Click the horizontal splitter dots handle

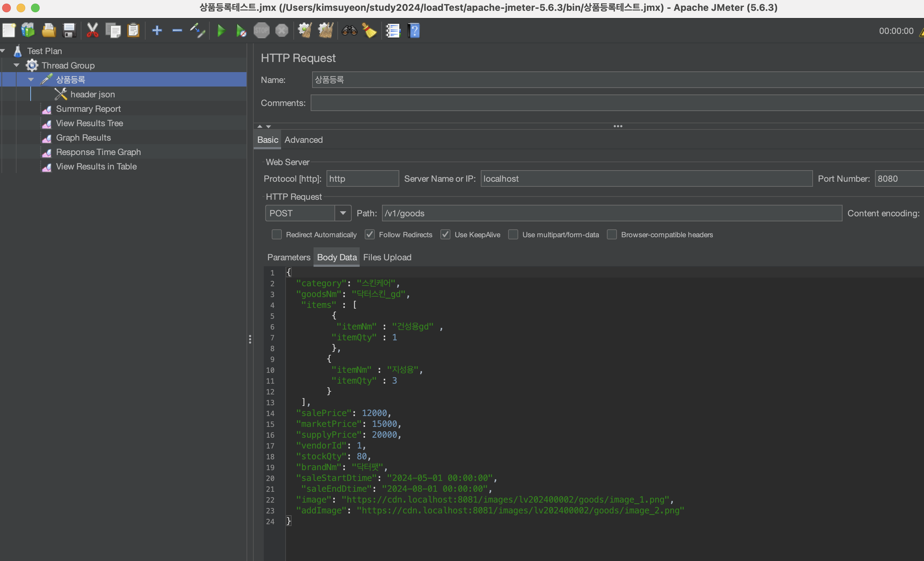click(x=618, y=126)
